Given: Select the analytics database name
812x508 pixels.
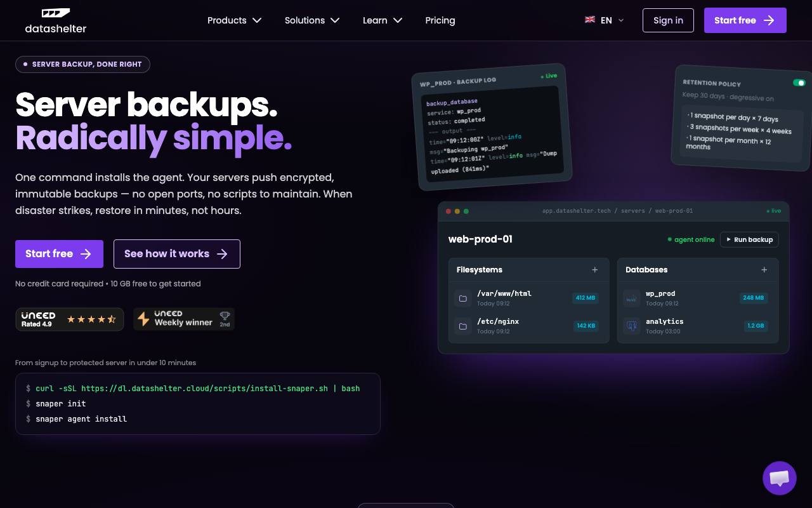Looking at the screenshot, I should [x=665, y=321].
